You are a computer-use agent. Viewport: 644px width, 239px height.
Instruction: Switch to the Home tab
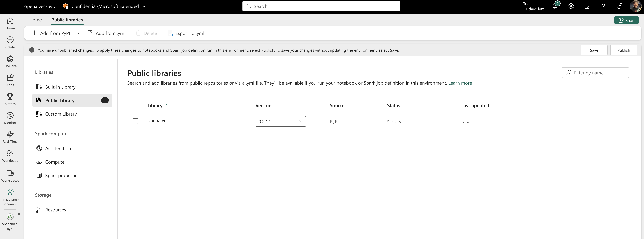pyautogui.click(x=35, y=20)
